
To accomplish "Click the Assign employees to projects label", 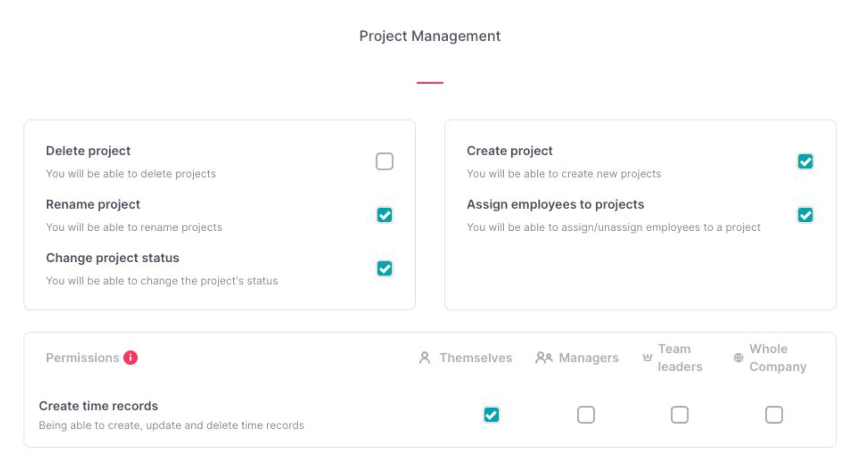I will click(555, 204).
